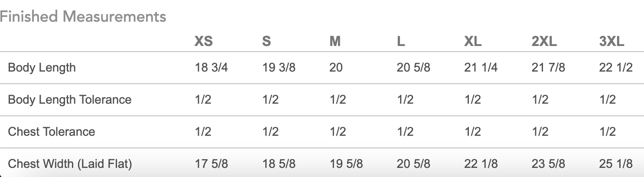Select the Body Length Tolerance row label
Image resolution: width=644 pixels, height=177 pixels.
(69, 100)
